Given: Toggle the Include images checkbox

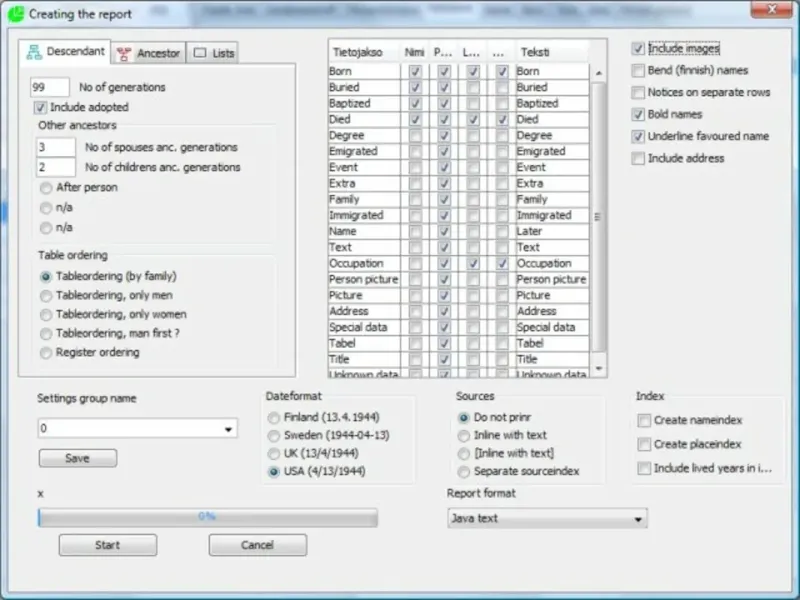Looking at the screenshot, I should pyautogui.click(x=638, y=48).
